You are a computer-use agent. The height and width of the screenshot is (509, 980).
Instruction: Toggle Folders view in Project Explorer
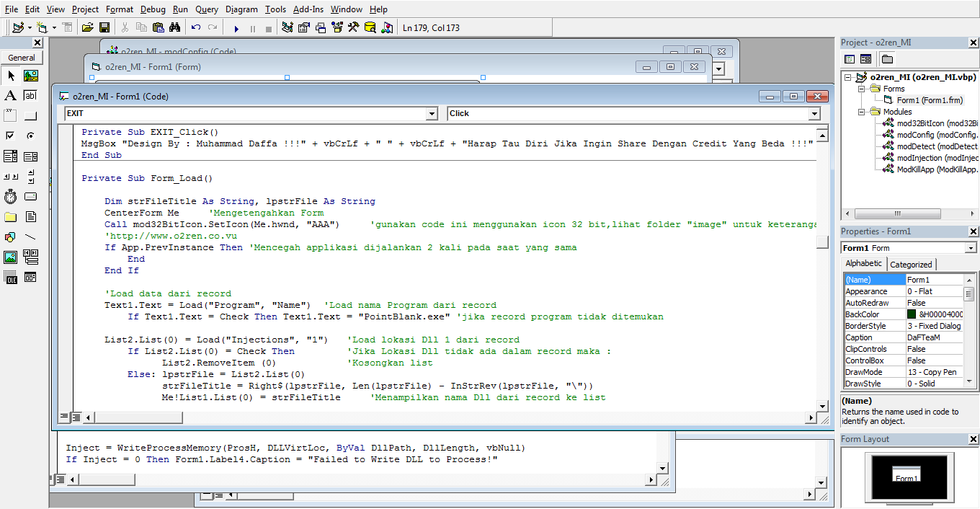point(887,59)
